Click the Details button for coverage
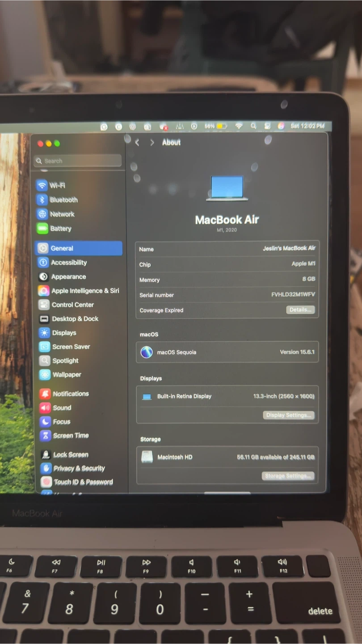 coord(300,309)
